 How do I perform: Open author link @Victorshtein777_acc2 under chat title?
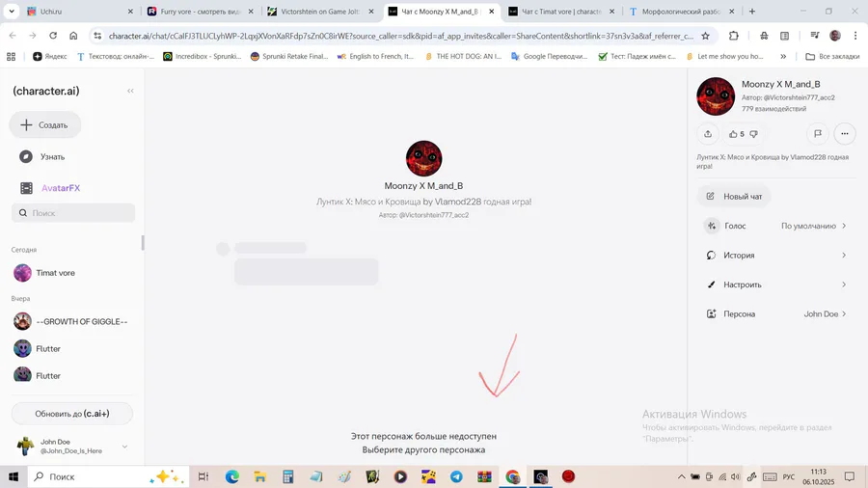point(433,215)
